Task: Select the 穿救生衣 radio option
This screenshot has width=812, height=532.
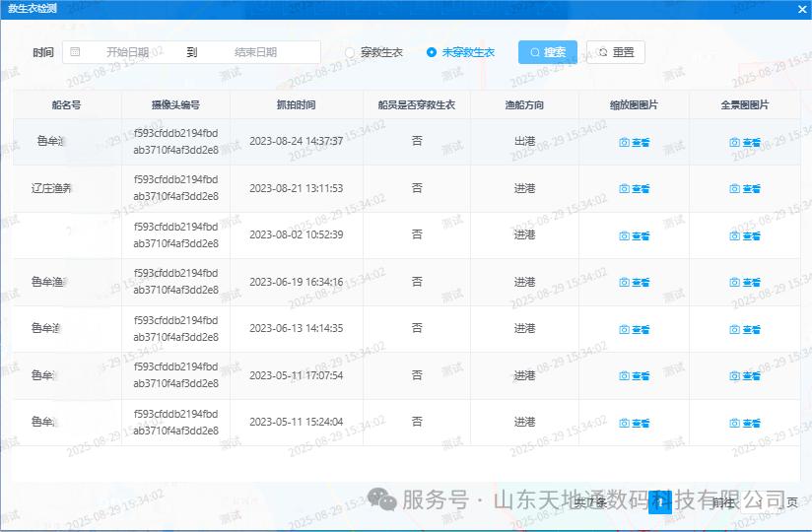Action: tap(373, 52)
